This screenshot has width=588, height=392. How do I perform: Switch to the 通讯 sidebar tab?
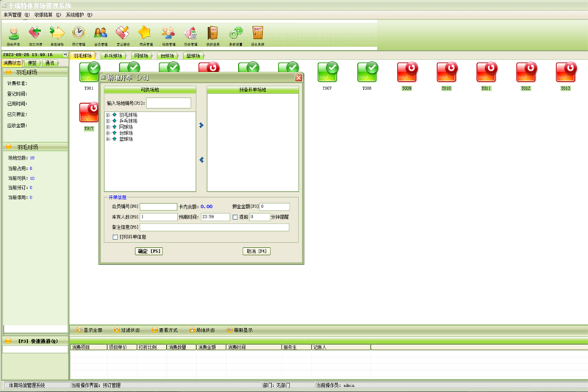tap(50, 63)
